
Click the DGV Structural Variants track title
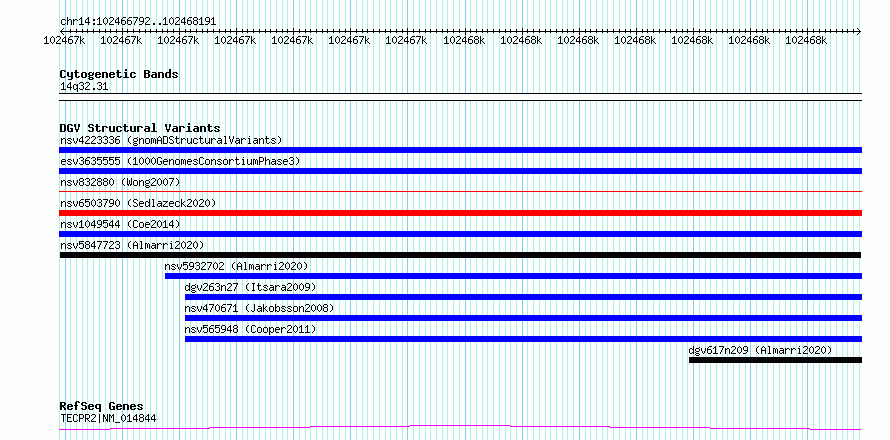[x=140, y=128]
